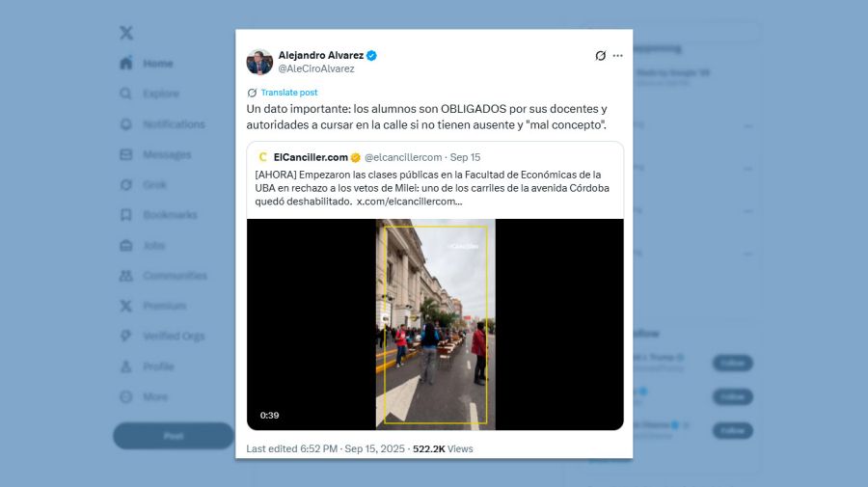Screen dimensions: 868x487
Task: Open the Bookmarks icon in sidebar
Action: (126, 215)
